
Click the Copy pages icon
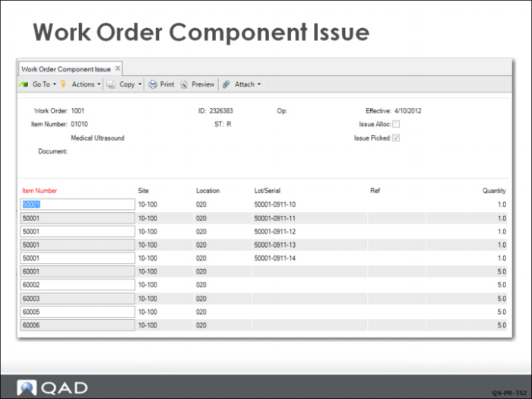coord(111,84)
